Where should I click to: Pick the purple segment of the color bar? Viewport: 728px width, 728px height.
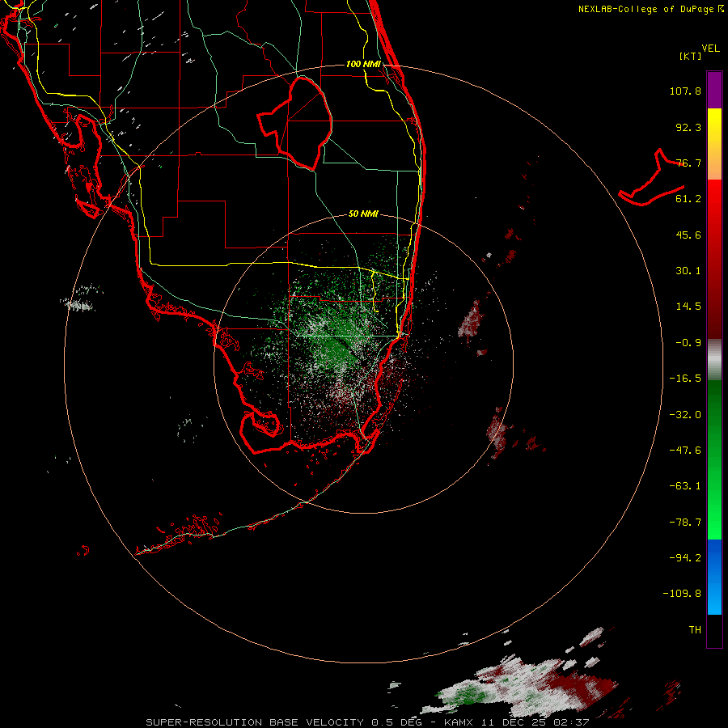pos(714,90)
